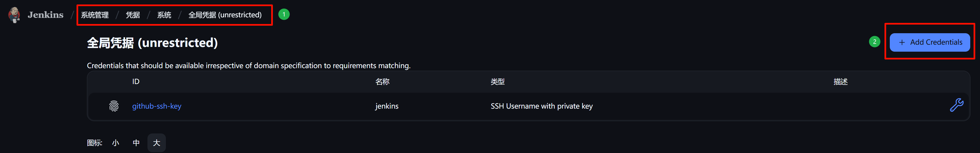
Task: Navigate to the 系统 breadcrumb item
Action: 164,15
